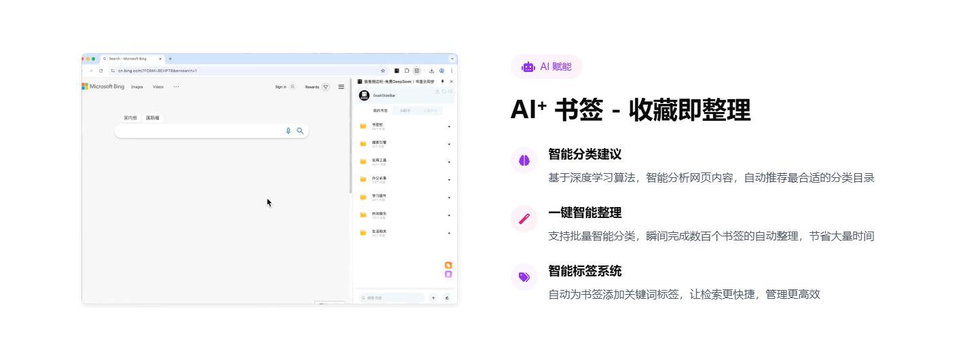Click the plus button beside bookmark search

tap(433, 297)
